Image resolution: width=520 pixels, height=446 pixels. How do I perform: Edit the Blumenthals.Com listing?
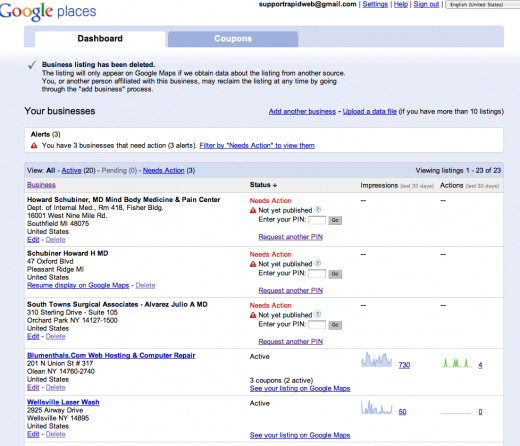click(33, 387)
